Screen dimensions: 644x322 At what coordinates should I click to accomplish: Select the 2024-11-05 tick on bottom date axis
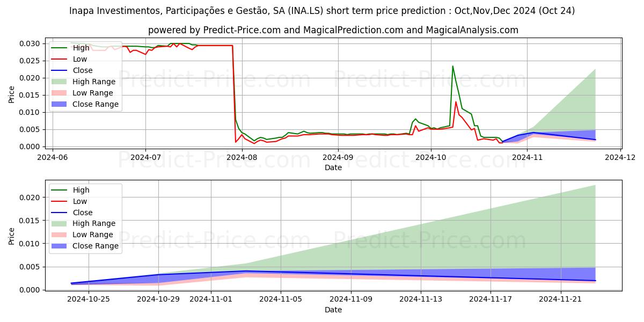click(x=281, y=300)
